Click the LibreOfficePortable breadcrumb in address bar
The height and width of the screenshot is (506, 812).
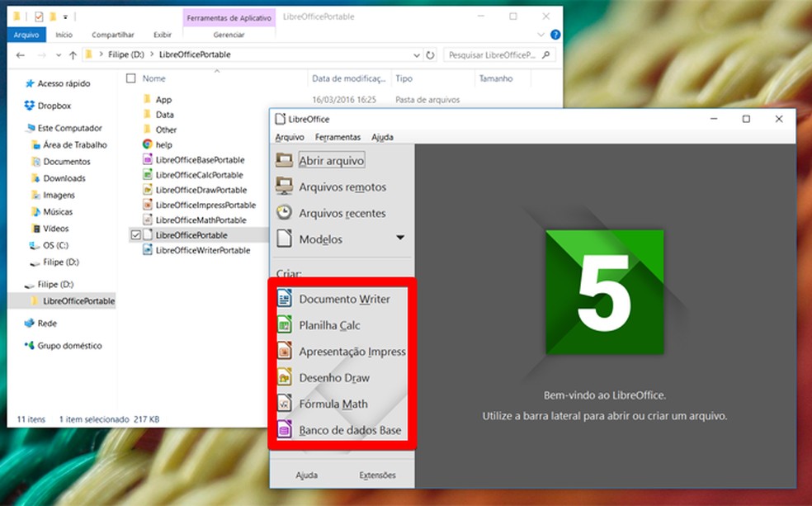click(x=195, y=54)
